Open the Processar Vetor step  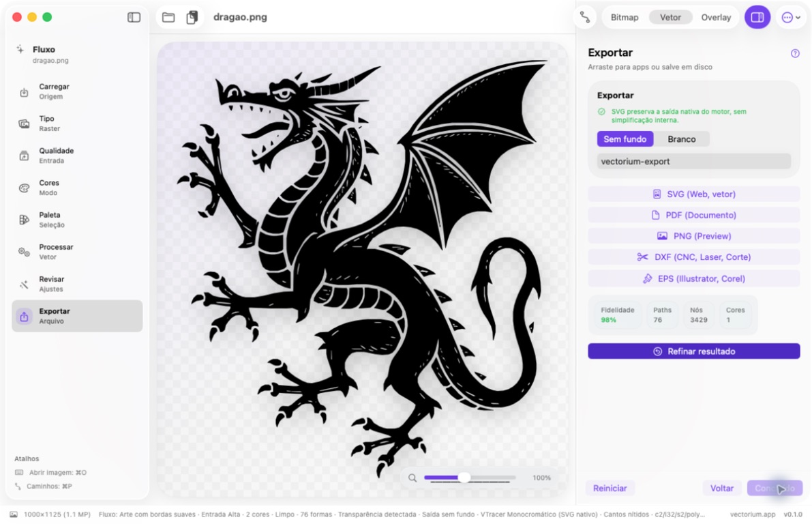point(77,252)
